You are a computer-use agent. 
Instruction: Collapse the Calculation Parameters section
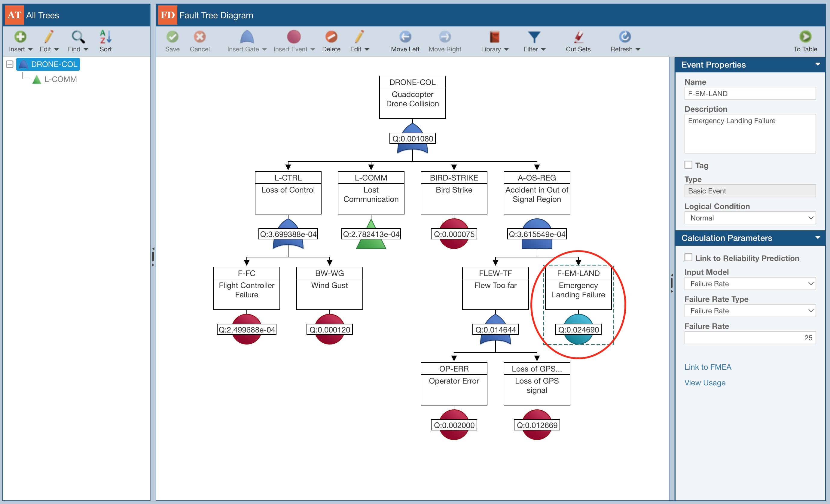click(817, 238)
